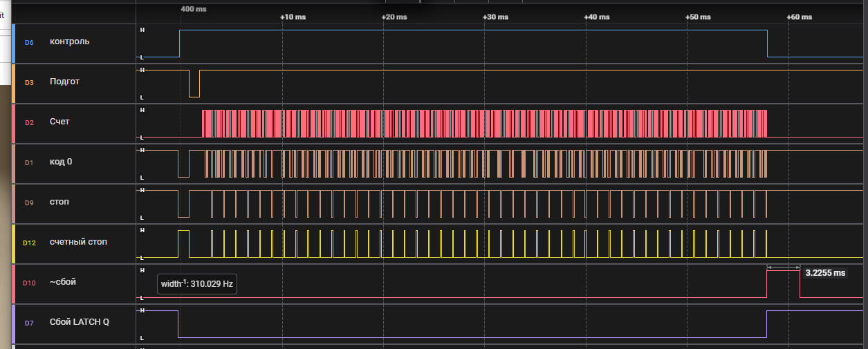This screenshot has height=349, width=868.
Task: Click the +30 ms time ruler marker
Action: click(x=495, y=17)
